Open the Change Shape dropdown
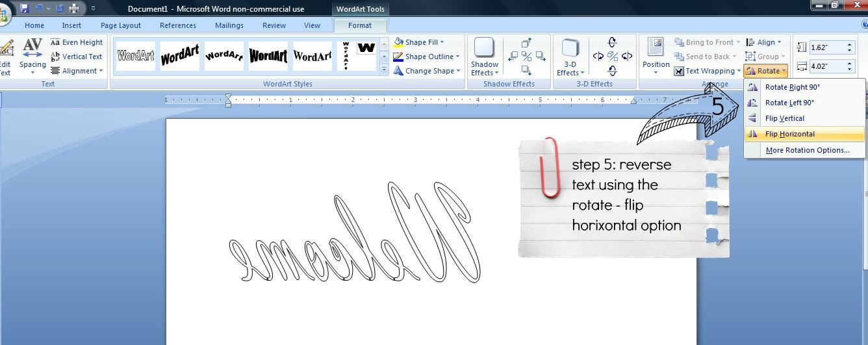868x345 pixels. [427, 71]
